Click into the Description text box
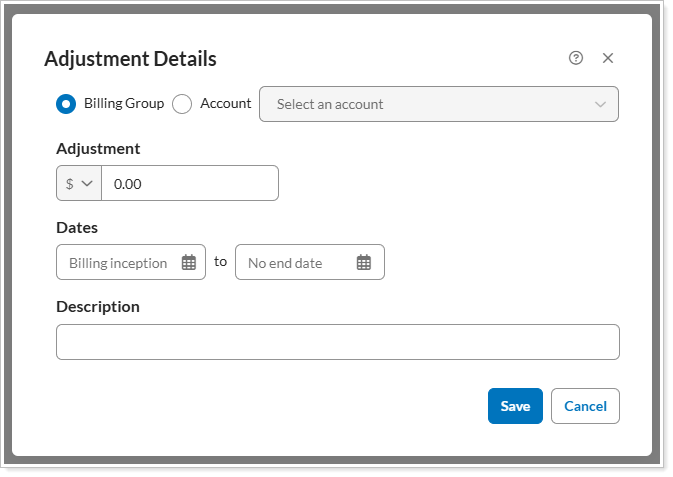The height and width of the screenshot is (477, 673). pos(338,342)
